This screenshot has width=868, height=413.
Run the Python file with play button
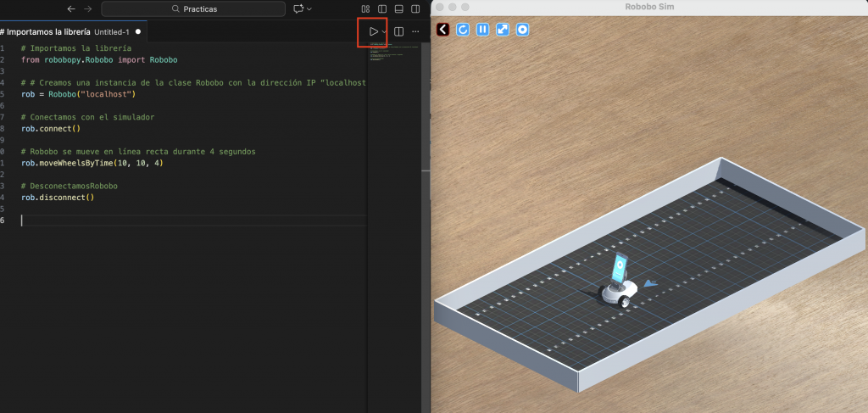(372, 31)
